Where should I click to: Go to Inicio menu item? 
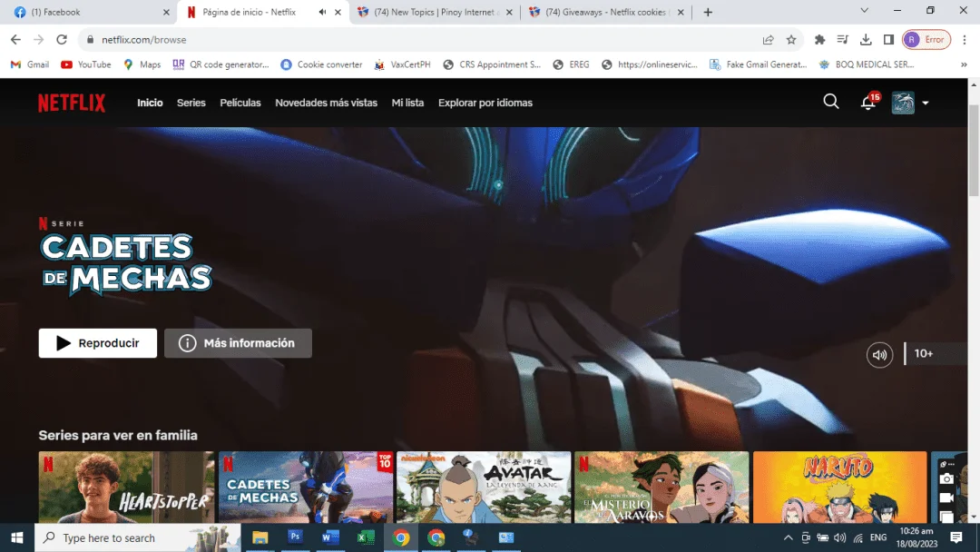point(150,103)
